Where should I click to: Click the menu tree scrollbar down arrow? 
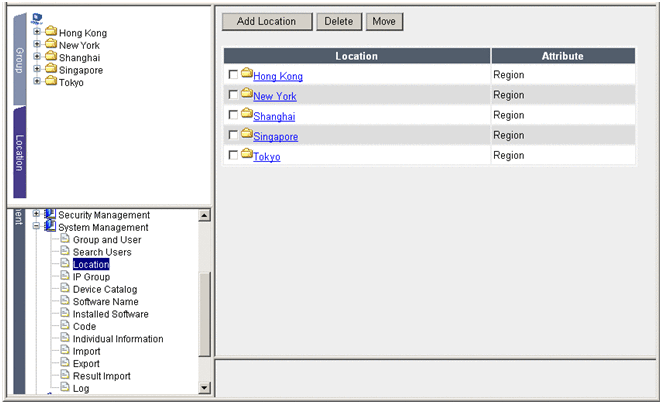tap(204, 387)
